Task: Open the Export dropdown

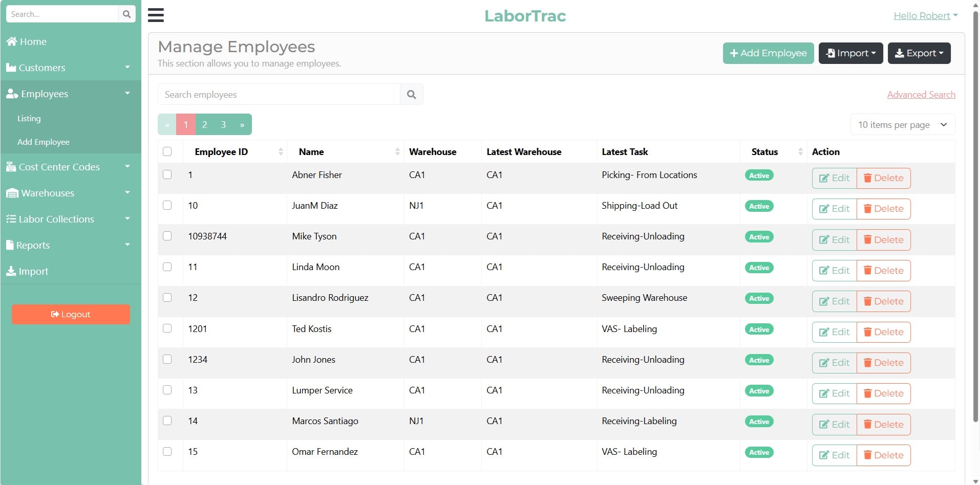Action: tap(919, 53)
